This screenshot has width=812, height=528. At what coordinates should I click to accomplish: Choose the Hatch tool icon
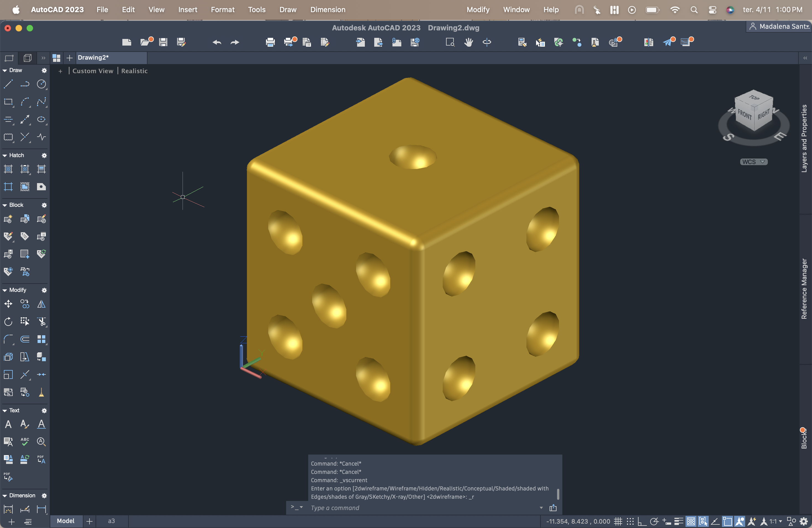pos(8,169)
